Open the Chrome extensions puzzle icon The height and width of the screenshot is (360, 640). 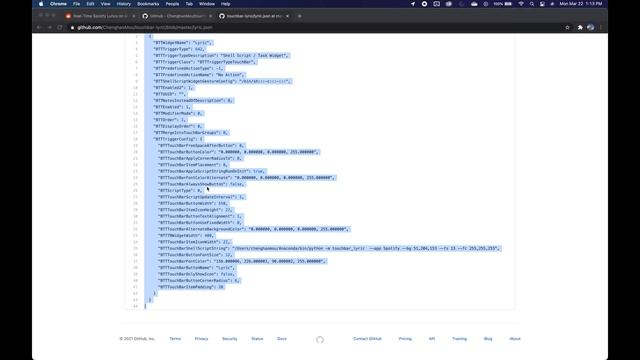[580, 27]
